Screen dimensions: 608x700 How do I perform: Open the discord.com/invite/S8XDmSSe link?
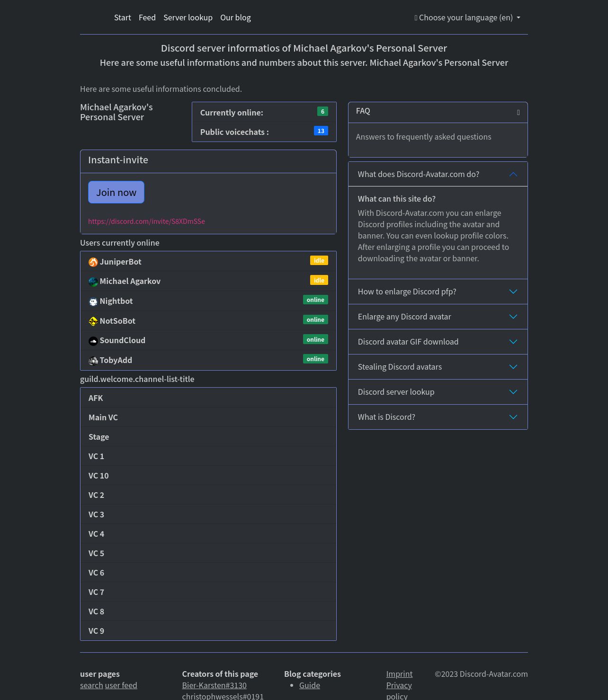(146, 222)
